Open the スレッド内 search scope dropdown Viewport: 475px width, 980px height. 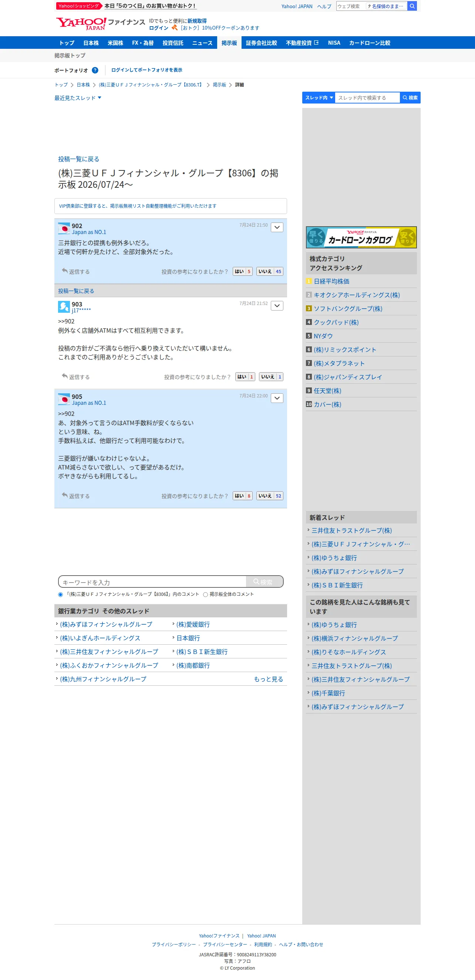(x=319, y=98)
